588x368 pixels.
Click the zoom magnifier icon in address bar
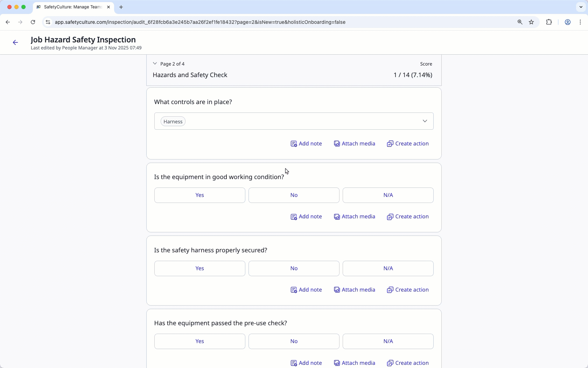[x=520, y=22]
